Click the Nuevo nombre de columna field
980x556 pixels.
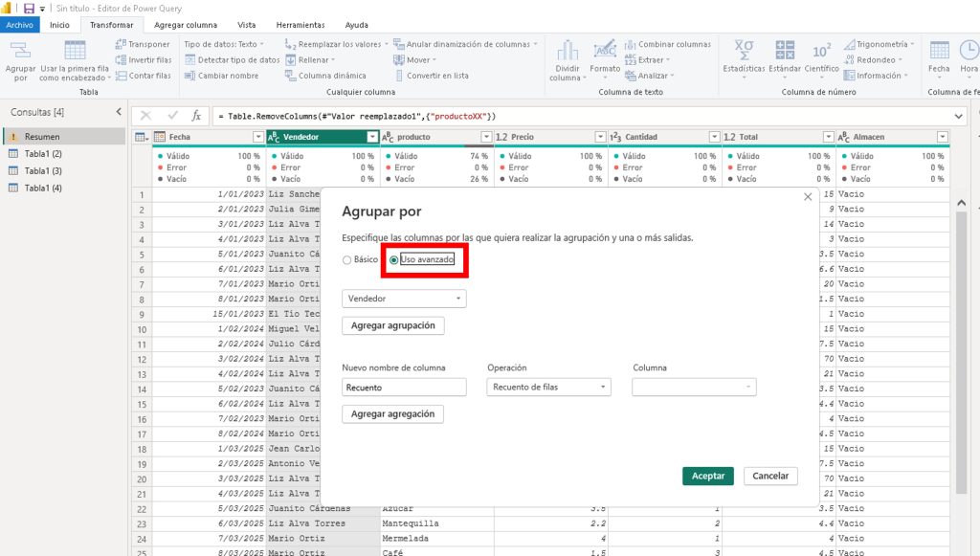(x=404, y=388)
